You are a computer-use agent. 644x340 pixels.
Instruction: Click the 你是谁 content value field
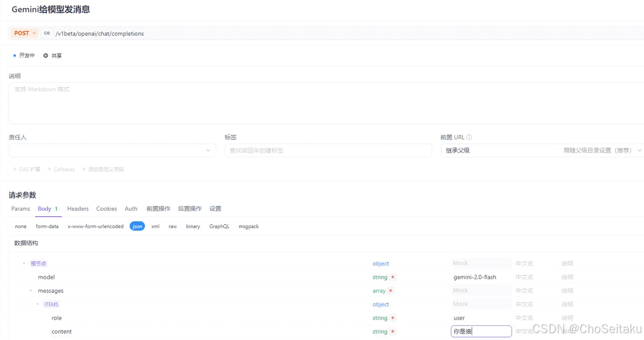[x=481, y=331]
